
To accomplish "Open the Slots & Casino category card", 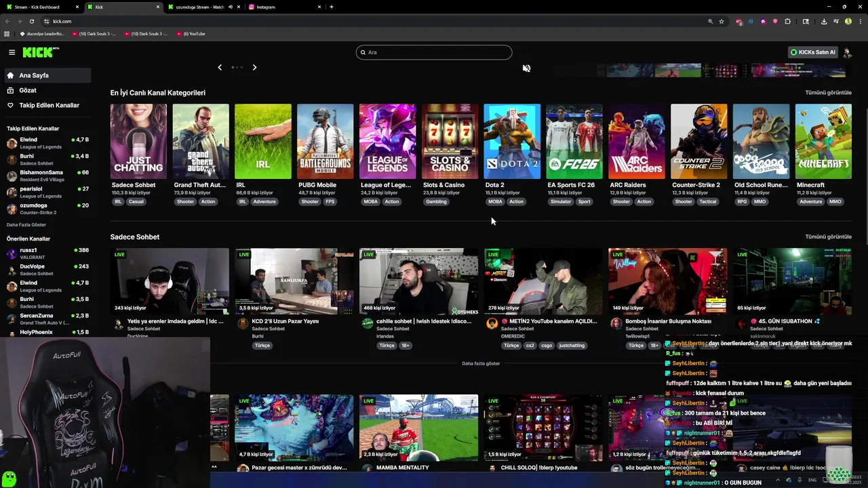I will click(x=450, y=141).
